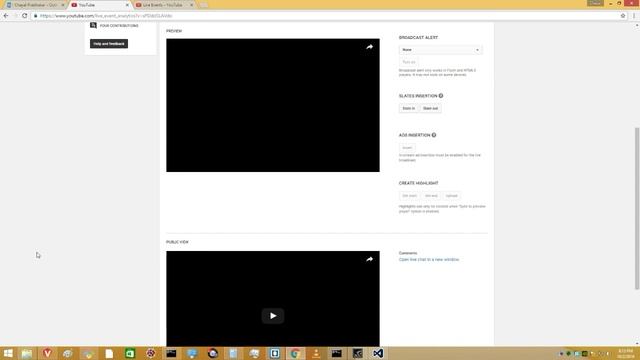Click the Upload highlight button
Image resolution: width=640 pixels, height=360 pixels.
pyautogui.click(x=451, y=196)
